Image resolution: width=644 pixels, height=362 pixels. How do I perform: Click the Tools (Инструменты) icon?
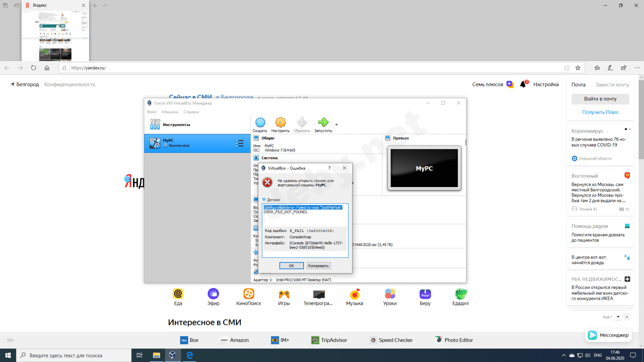click(x=155, y=124)
